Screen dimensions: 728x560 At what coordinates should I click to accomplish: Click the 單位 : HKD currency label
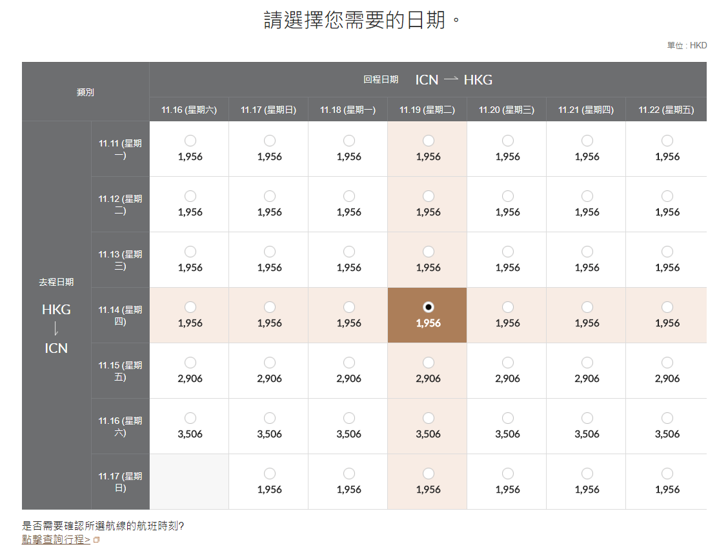tap(687, 45)
